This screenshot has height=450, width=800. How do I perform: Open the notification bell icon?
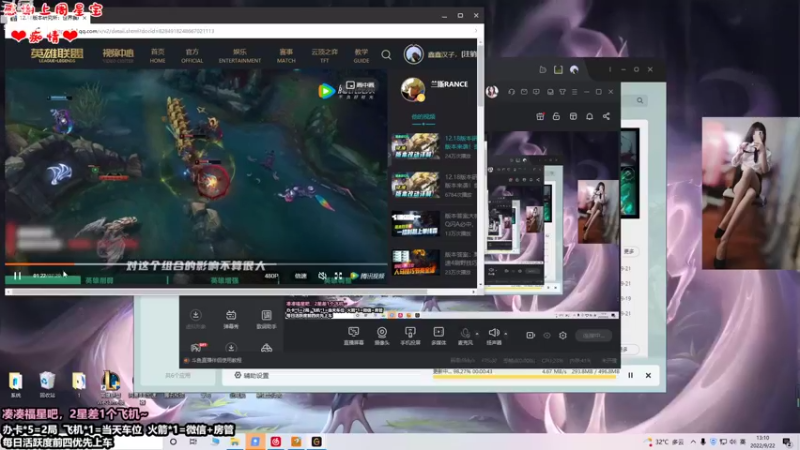(x=589, y=116)
